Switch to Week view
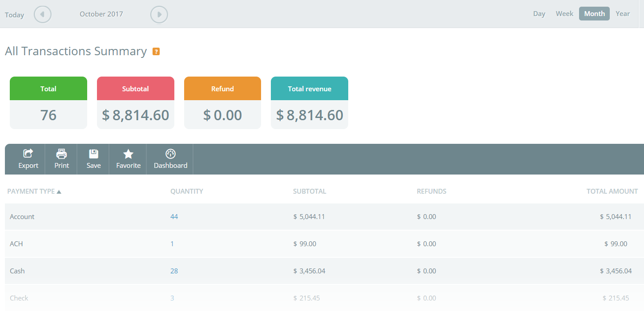The image size is (644, 321). click(564, 13)
